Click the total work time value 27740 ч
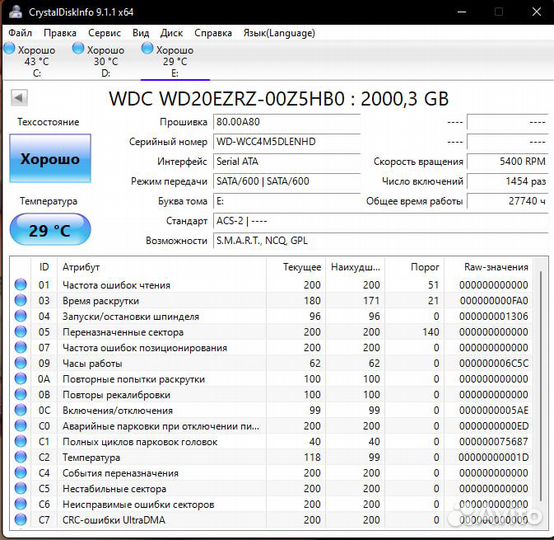Image resolution: width=554 pixels, height=540 pixels. point(508,201)
